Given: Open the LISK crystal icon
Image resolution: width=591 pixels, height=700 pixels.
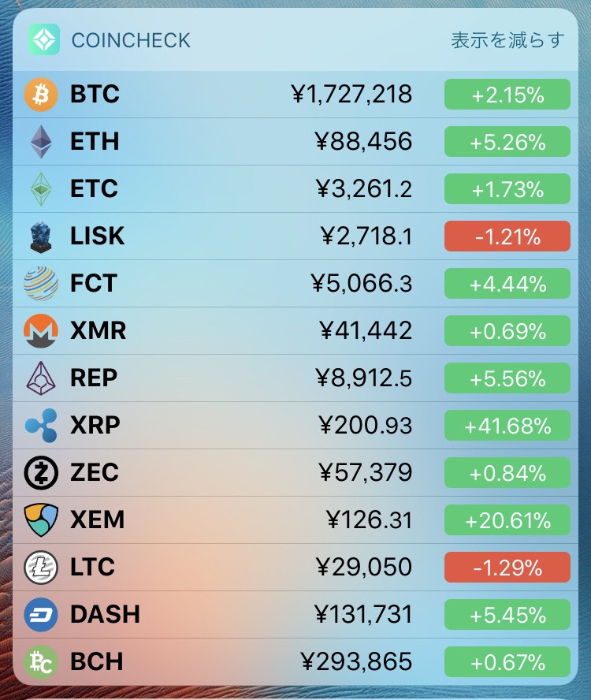Looking at the screenshot, I should pos(41,236).
